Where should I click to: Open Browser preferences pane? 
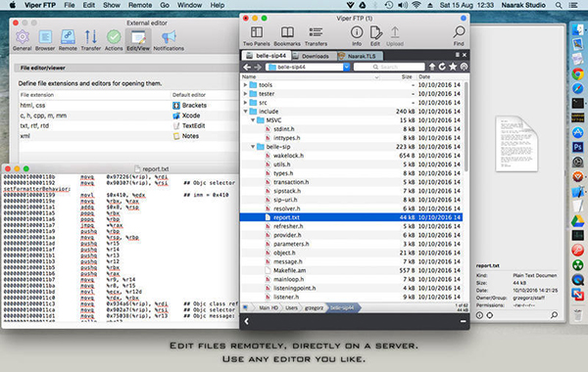[45, 40]
